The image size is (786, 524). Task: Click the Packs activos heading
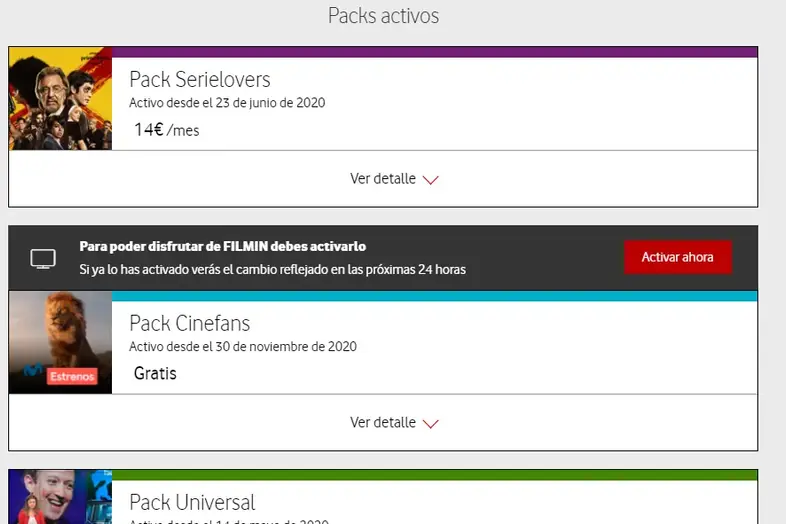(383, 16)
